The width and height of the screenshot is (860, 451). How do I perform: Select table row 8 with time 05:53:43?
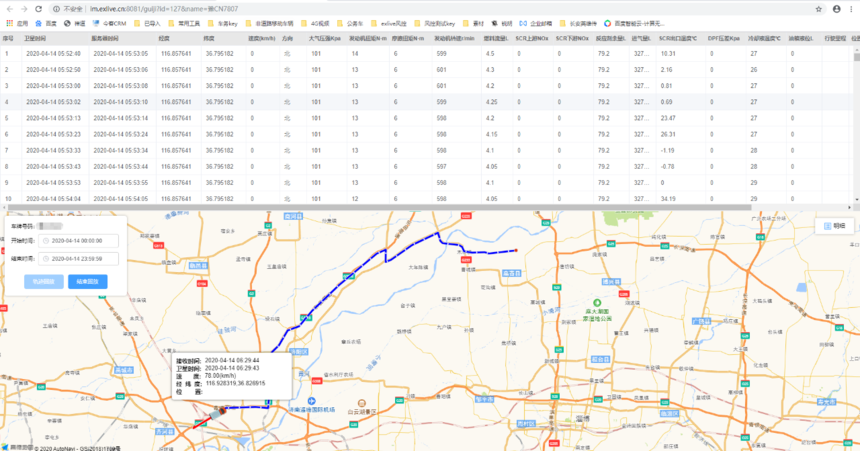[427, 166]
